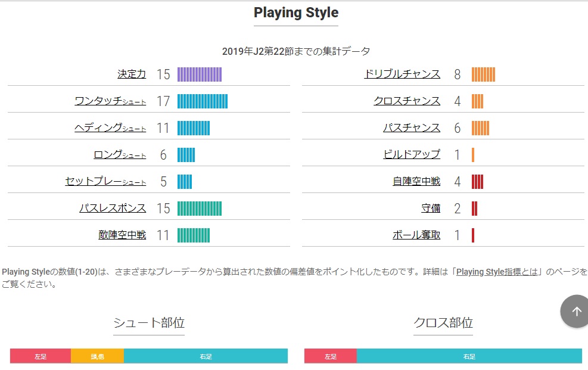Click the orange ドリブルチャンス rating bar
Screen dimensions: 588x370
coord(483,74)
